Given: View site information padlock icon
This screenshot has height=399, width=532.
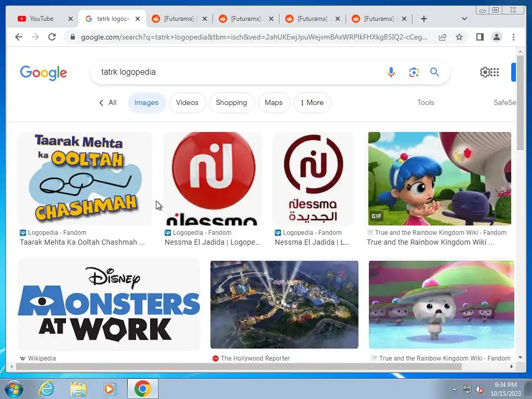Looking at the screenshot, I should pyautogui.click(x=73, y=37).
